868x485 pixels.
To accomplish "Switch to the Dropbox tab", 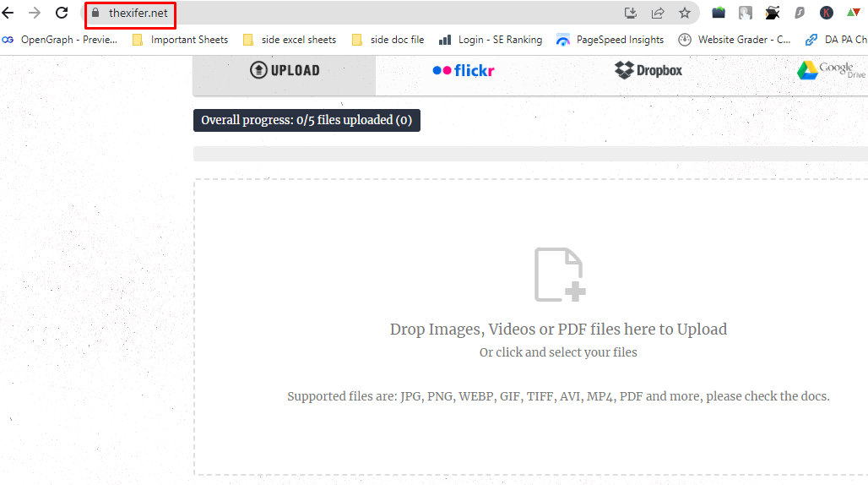I will pos(648,70).
